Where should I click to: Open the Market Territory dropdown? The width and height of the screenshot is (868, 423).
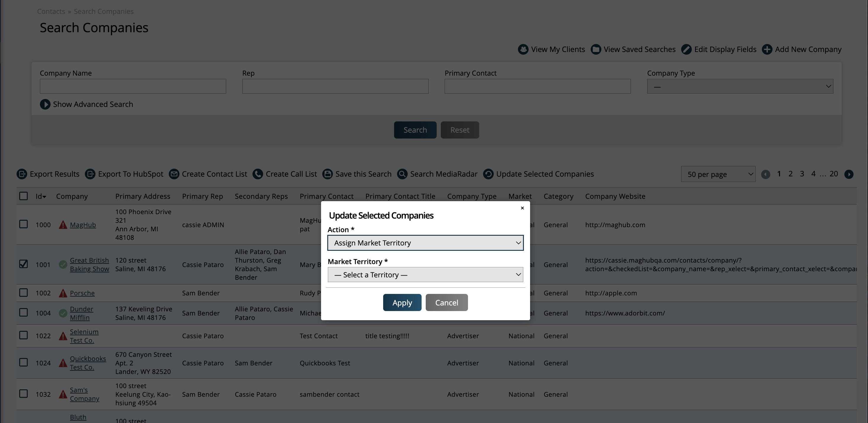pos(425,275)
